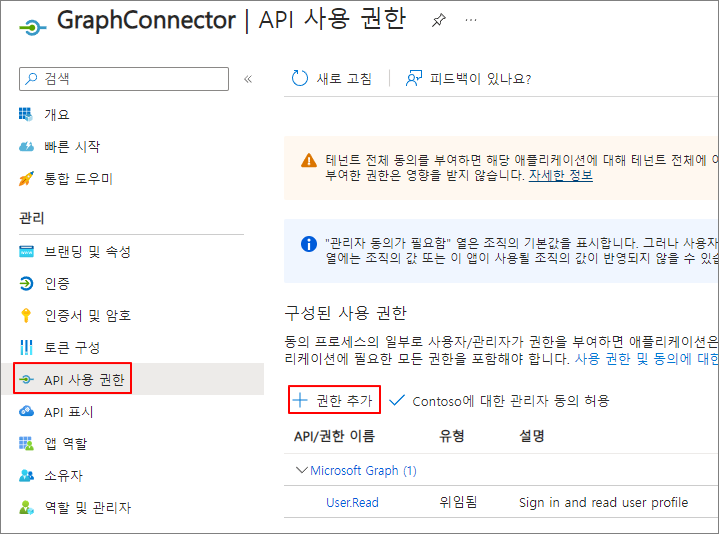Click the plus icon for 권한 추가
The image size is (719, 534).
(x=300, y=400)
